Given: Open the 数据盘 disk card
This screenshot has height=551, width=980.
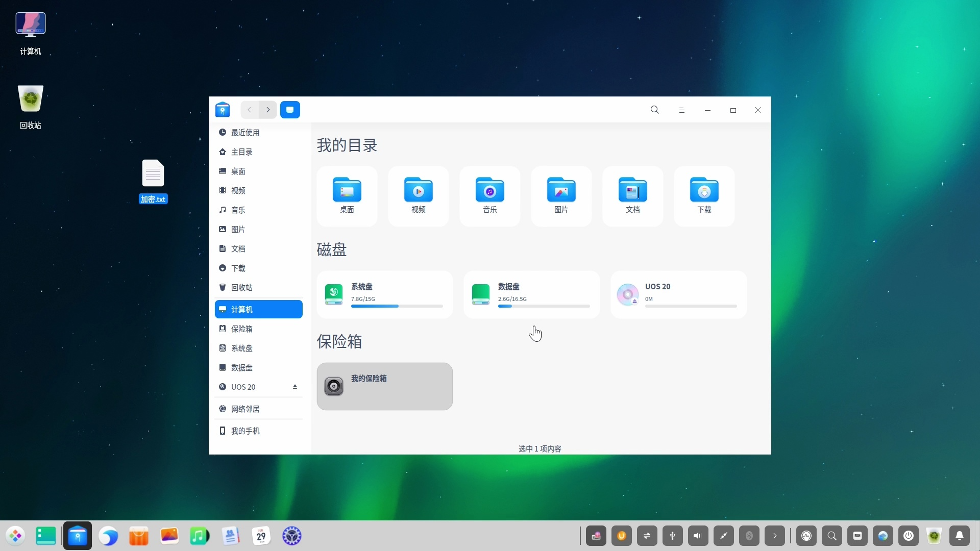Looking at the screenshot, I should [532, 295].
